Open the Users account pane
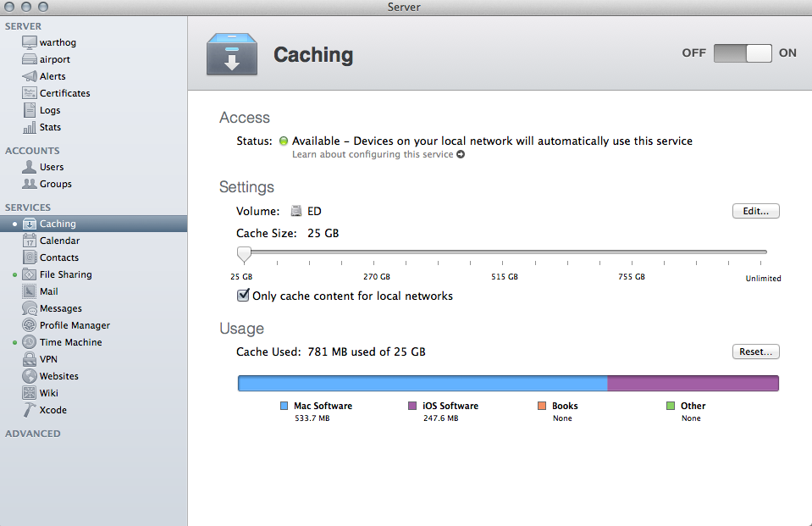Image resolution: width=812 pixels, height=526 pixels. [x=51, y=167]
